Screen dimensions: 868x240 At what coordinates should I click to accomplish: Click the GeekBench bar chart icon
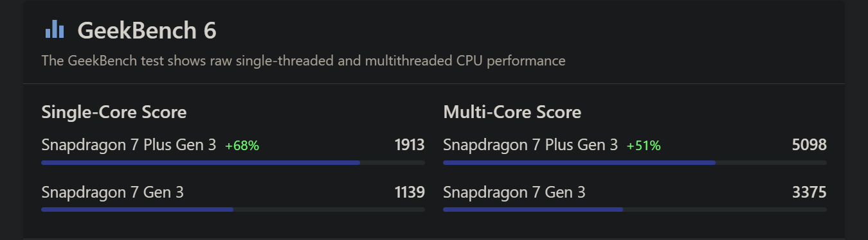[54, 29]
